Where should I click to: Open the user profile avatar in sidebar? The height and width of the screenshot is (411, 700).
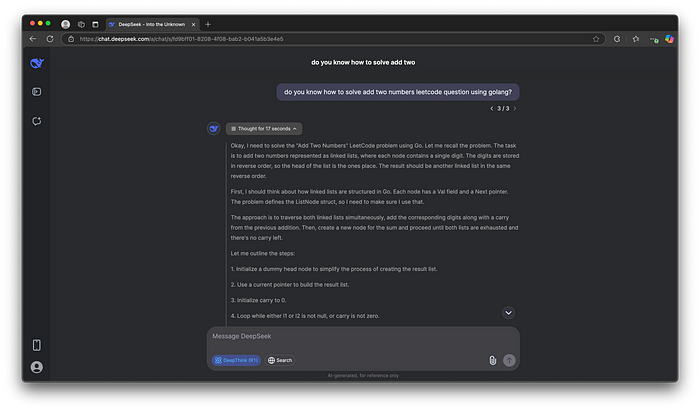[37, 367]
